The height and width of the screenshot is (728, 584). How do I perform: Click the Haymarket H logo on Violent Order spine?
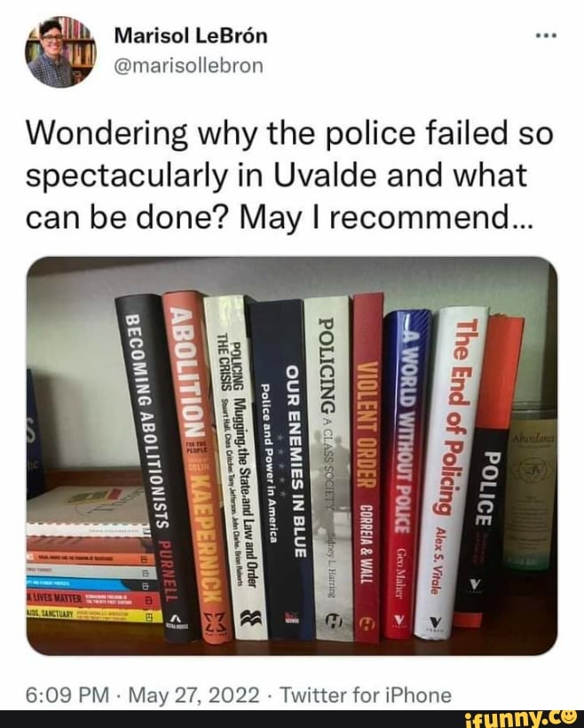367,624
